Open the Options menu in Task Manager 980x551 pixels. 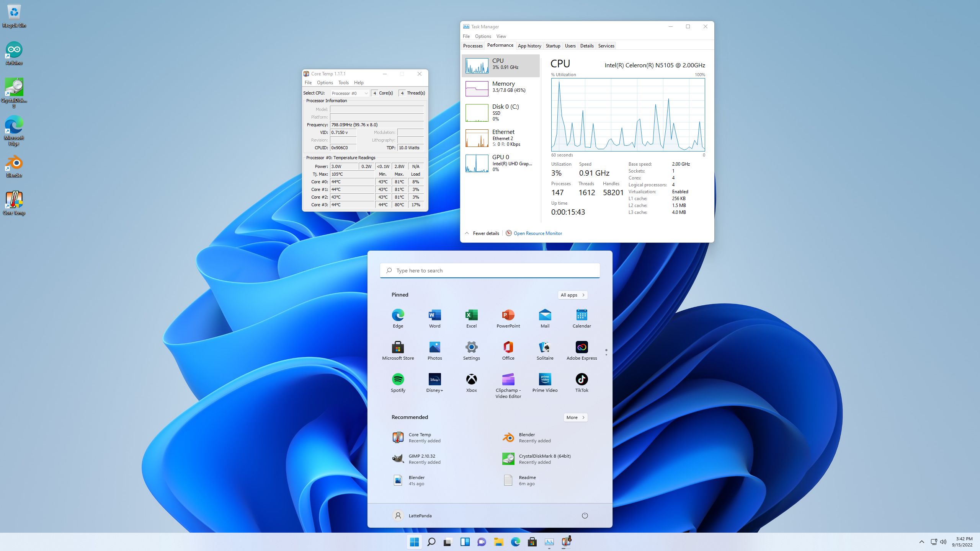tap(483, 36)
